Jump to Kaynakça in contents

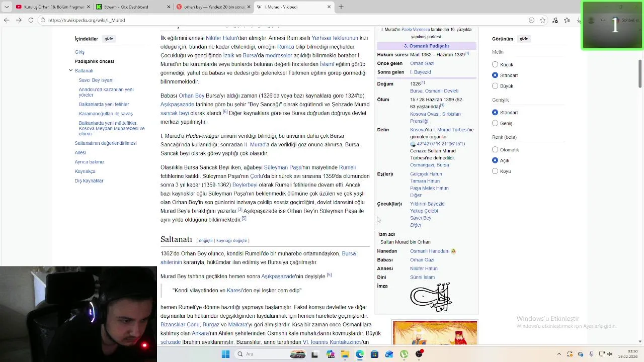coord(85,171)
